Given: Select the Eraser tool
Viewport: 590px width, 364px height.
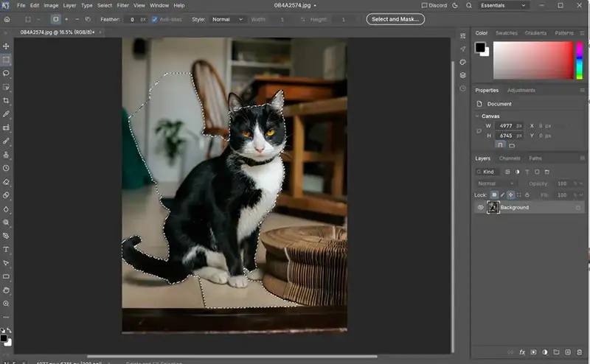Looking at the screenshot, I should (x=6, y=182).
